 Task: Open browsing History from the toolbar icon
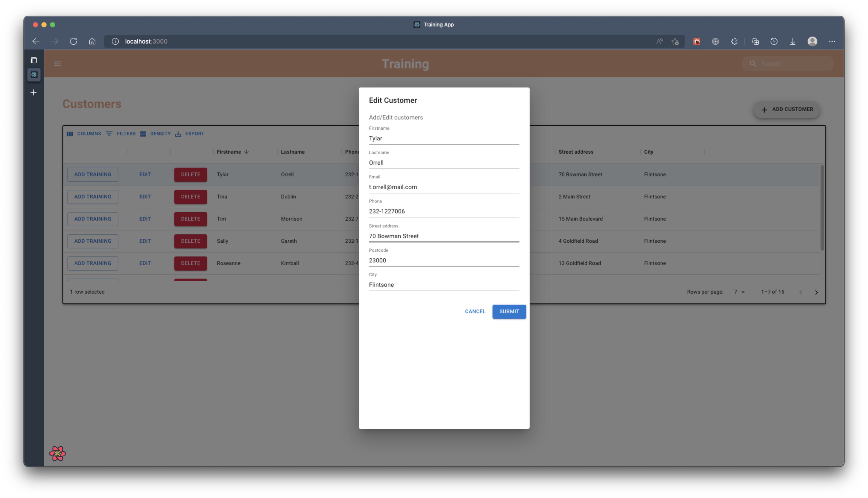774,41
